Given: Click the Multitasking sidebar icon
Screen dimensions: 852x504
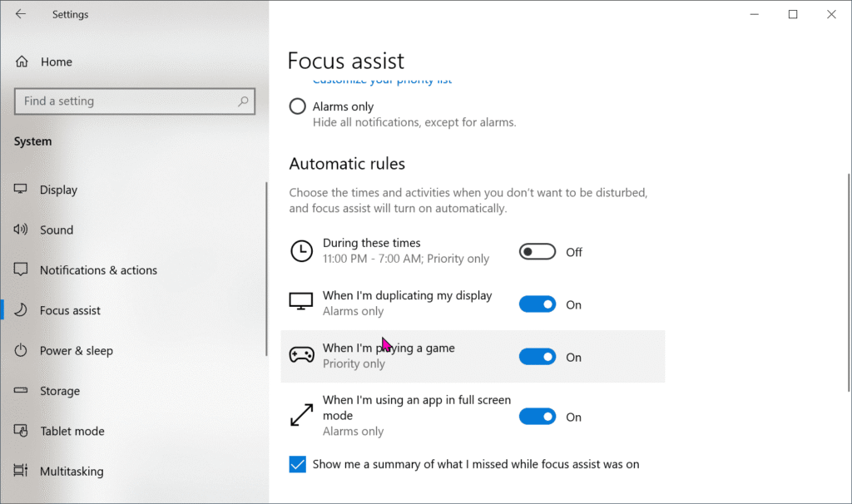Looking at the screenshot, I should coord(21,471).
